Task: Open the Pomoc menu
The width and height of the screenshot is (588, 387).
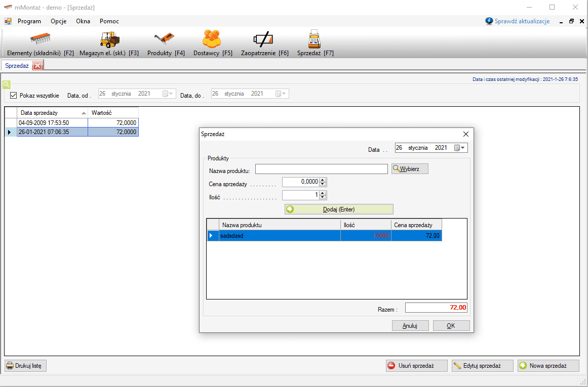Action: [109, 21]
